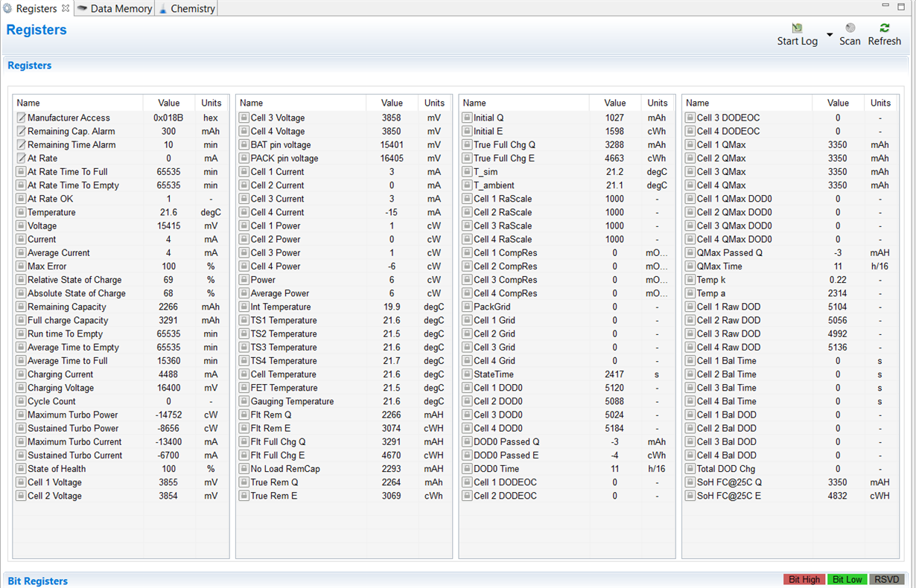Image resolution: width=916 pixels, height=588 pixels.
Task: Click the icon next to Remaining Cap. Alarm
Action: pos(22,131)
